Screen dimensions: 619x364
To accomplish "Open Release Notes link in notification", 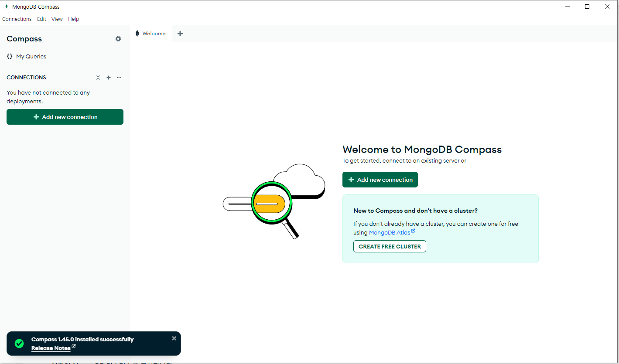I will [53, 348].
